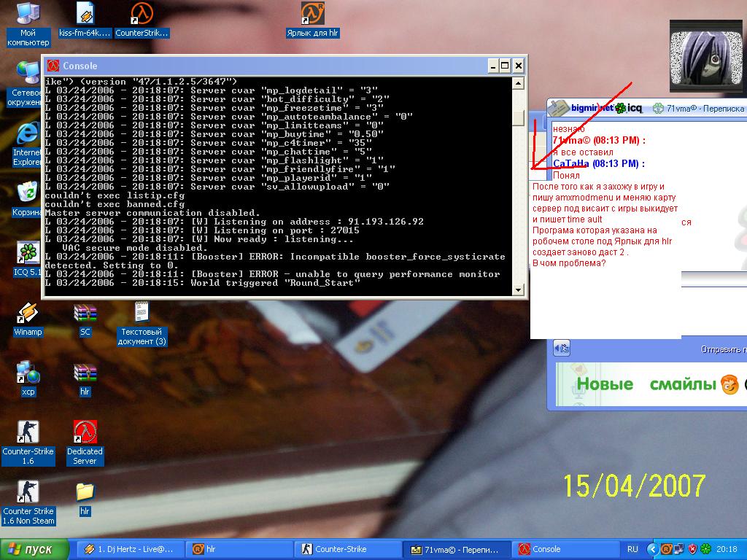
Task: Expand hidden system tray icons arrow
Action: pyautogui.click(x=652, y=549)
